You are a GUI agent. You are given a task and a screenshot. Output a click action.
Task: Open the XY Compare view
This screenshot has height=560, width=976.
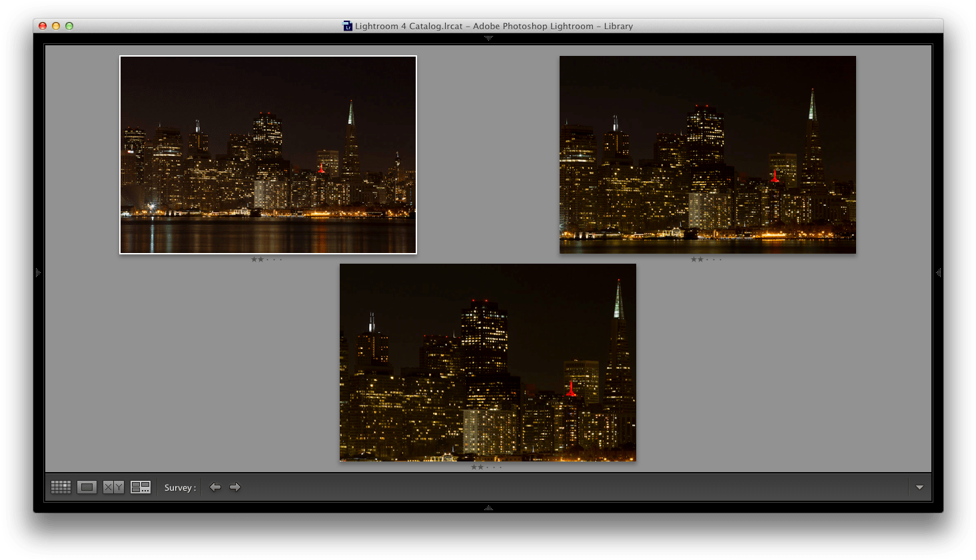click(113, 487)
